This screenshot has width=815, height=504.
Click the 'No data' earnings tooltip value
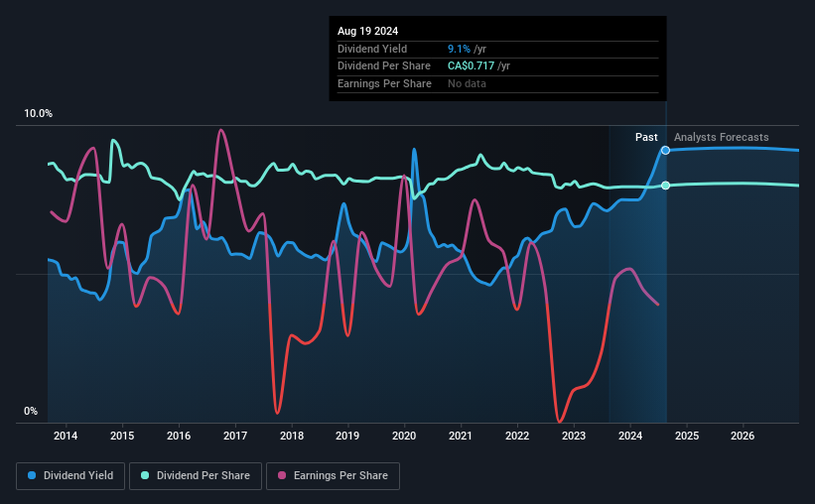click(x=467, y=83)
